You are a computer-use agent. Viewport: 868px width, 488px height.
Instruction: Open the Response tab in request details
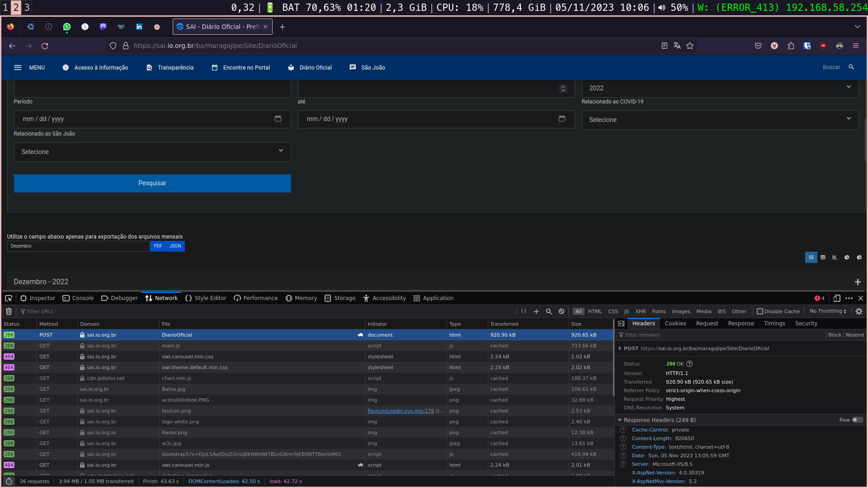(741, 324)
